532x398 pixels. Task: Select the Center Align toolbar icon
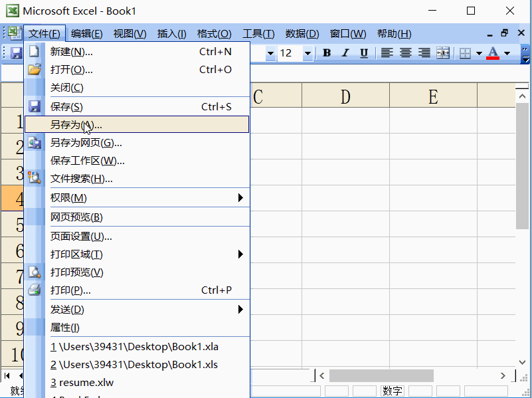pyautogui.click(x=405, y=52)
